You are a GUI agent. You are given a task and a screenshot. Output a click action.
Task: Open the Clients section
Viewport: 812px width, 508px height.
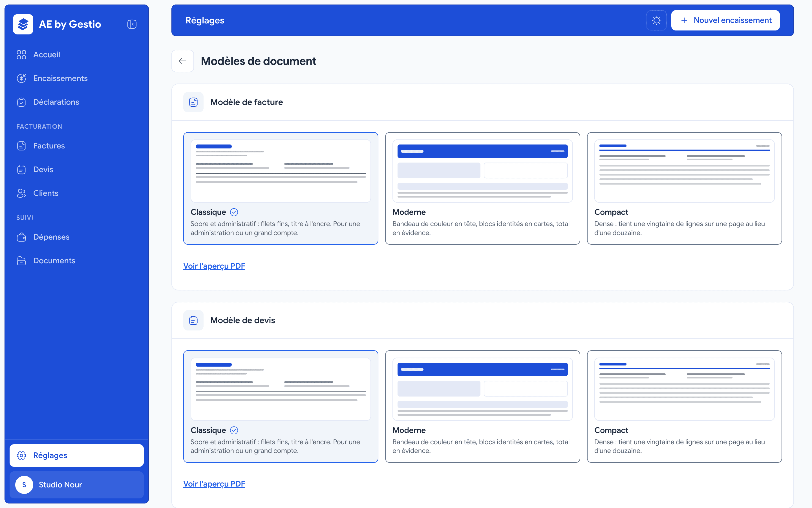click(76, 193)
